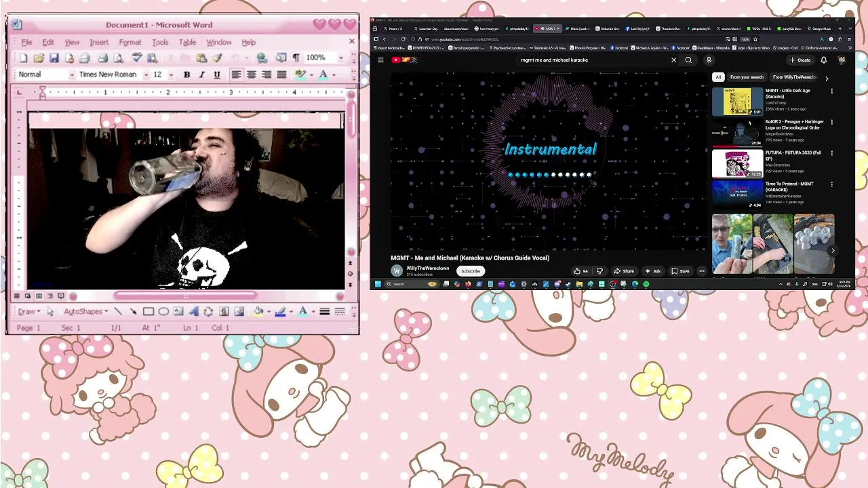Open the File menu in Word

(x=26, y=42)
